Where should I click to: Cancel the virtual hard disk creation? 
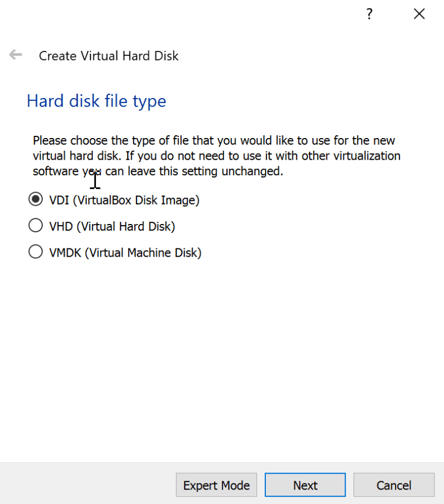(x=393, y=485)
